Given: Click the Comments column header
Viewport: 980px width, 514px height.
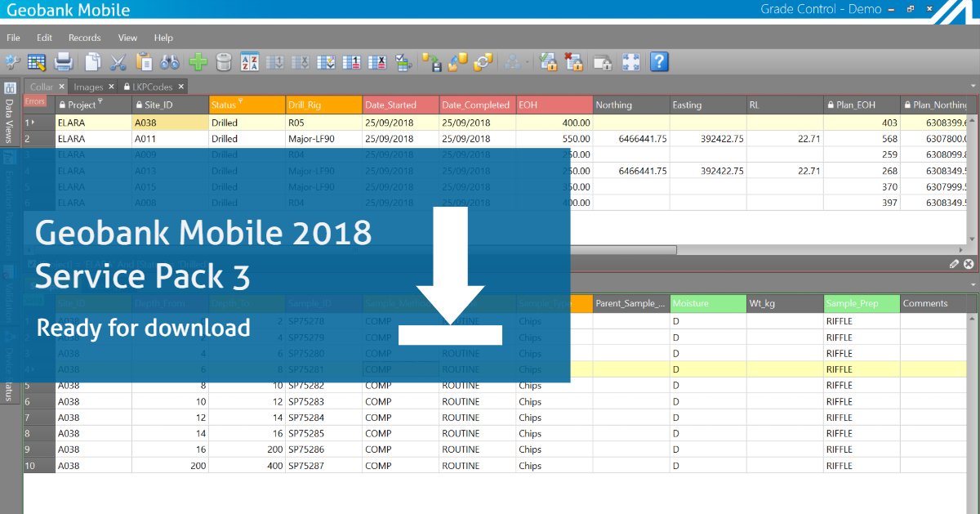Looking at the screenshot, I should [938, 303].
